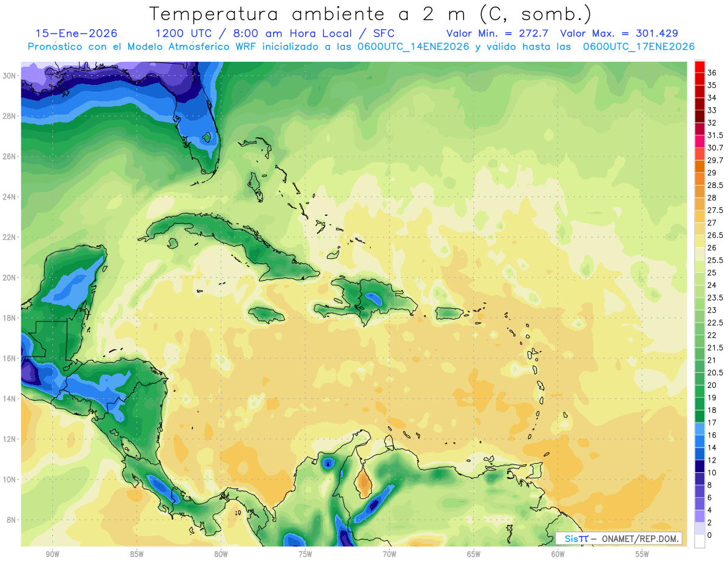Image resolution: width=728 pixels, height=562 pixels.
Task: Click the legend value 23.5
Action: pyautogui.click(x=715, y=298)
